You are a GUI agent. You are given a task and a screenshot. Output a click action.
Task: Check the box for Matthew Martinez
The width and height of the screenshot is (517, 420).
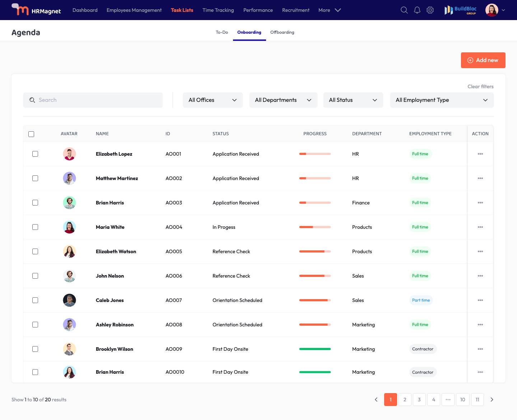point(35,178)
